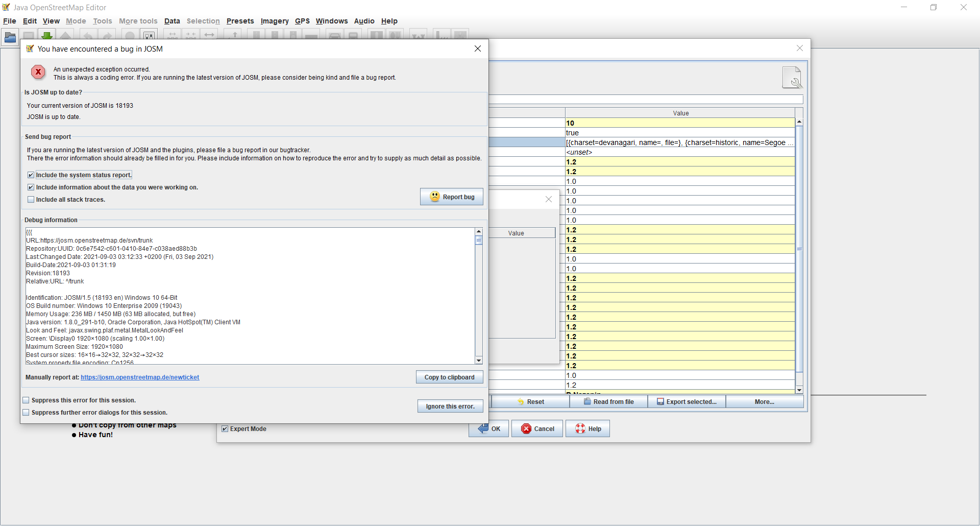Screen dimensions: 980x526
Task: Click Read from file in preferences
Action: pyautogui.click(x=608, y=402)
